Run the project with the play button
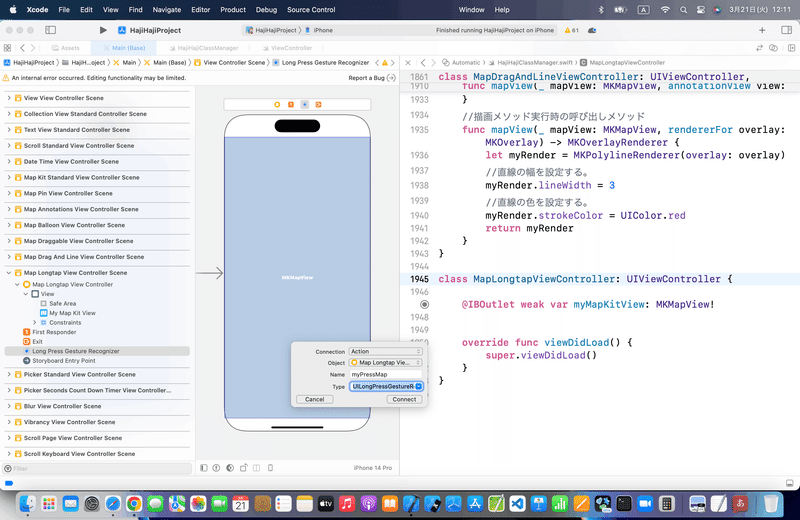Image resolution: width=800 pixels, height=520 pixels. (x=103, y=30)
